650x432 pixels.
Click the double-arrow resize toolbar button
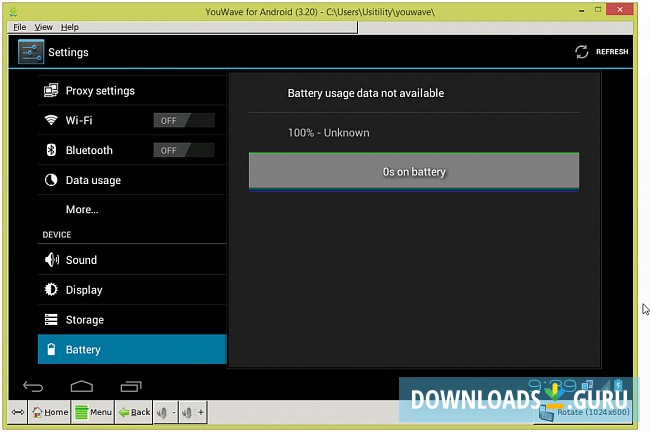[x=18, y=412]
